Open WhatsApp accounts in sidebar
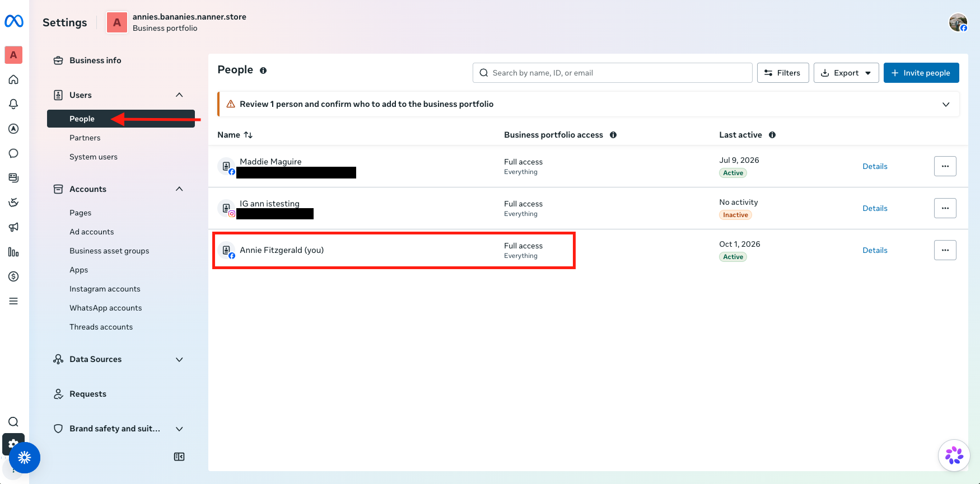 pos(106,308)
